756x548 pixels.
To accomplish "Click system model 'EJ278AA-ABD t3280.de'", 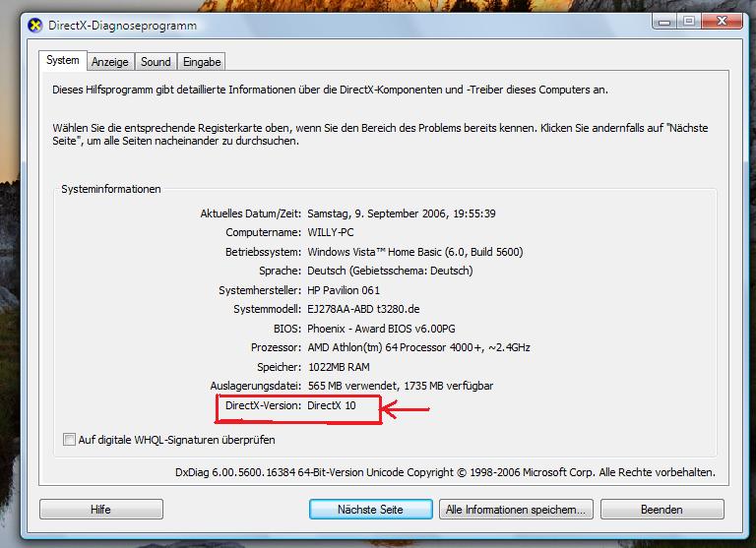I will [x=363, y=309].
